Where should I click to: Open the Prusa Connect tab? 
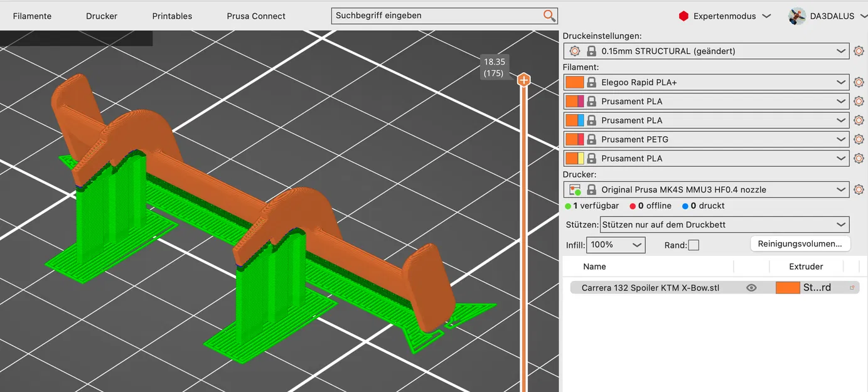tap(256, 16)
